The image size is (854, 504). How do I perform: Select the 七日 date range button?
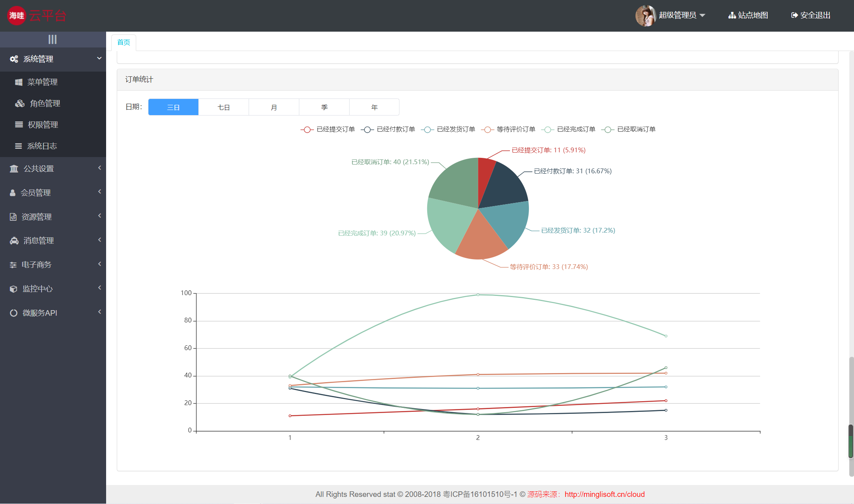point(224,107)
